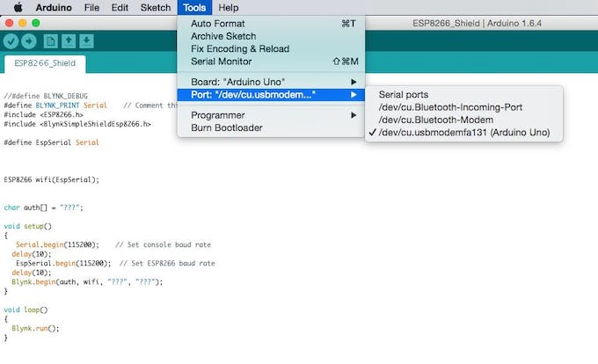Expand the Port: "/dev/cu.usbmodem..." submenu
This screenshot has height=364, width=598.
[x=271, y=95]
